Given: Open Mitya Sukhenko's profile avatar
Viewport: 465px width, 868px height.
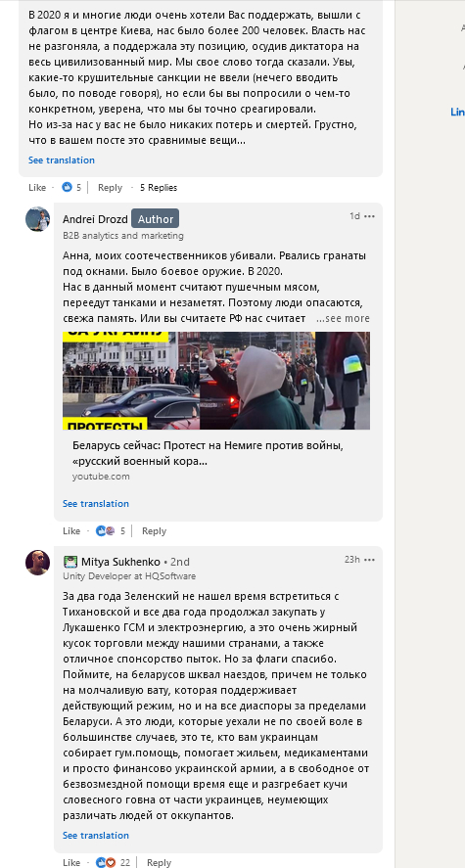Looking at the screenshot, I should 37,563.
